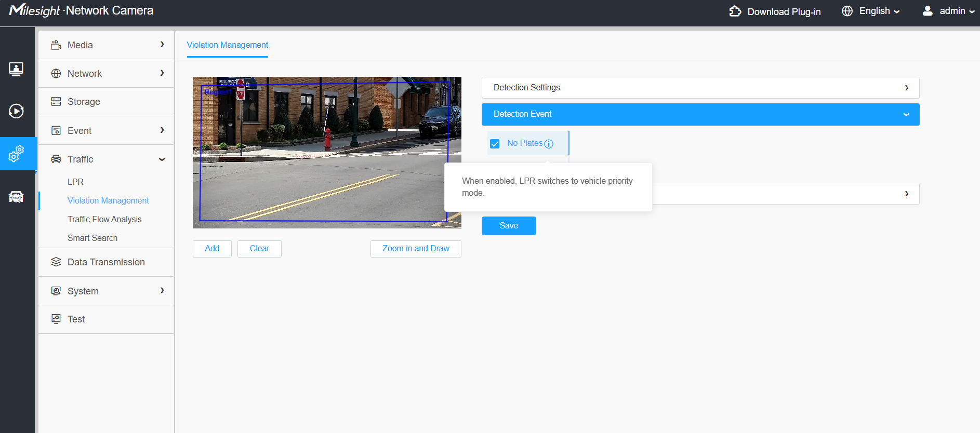Viewport: 980px width, 433px height.
Task: Select Violation Management in the sidebar
Action: pyautogui.click(x=108, y=200)
